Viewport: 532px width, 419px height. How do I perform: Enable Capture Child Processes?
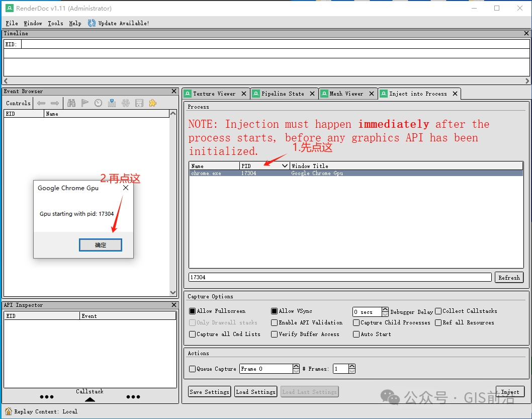pyautogui.click(x=356, y=322)
